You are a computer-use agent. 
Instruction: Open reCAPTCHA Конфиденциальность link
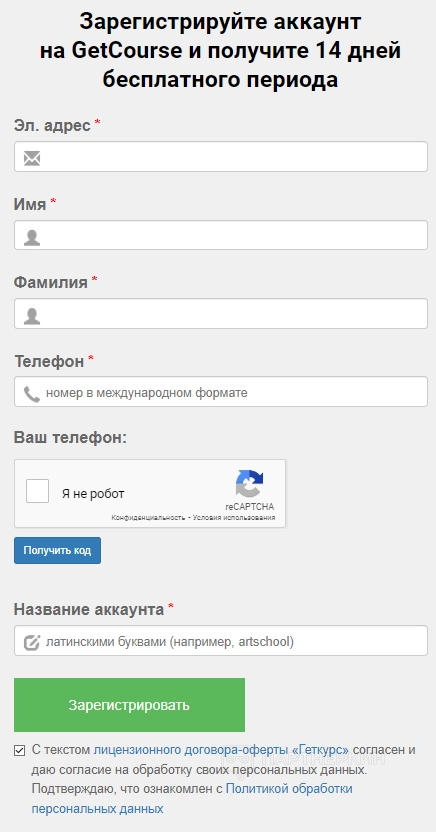pyautogui.click(x=148, y=518)
